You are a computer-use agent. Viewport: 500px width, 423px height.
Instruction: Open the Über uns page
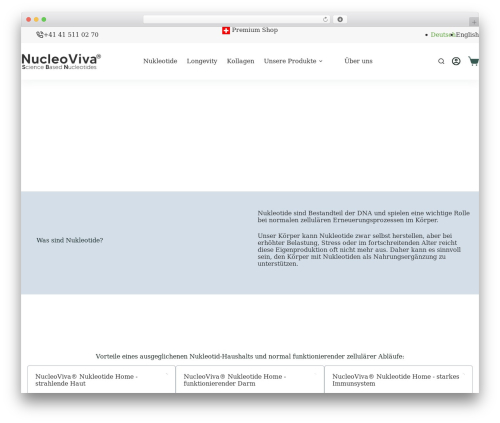coord(358,61)
